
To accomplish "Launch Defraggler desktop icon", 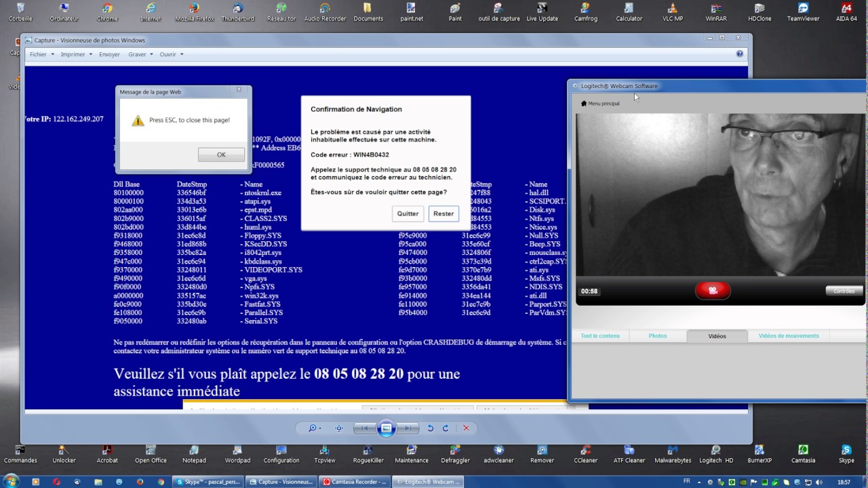I will [x=455, y=454].
